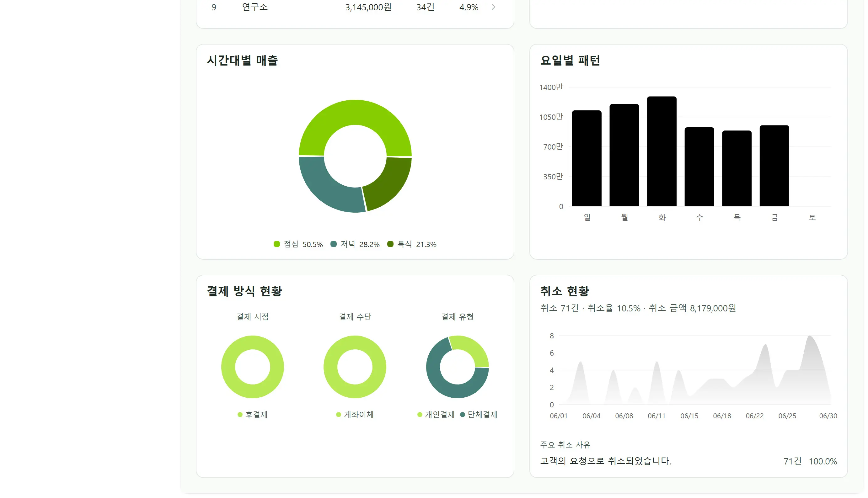Click the 06/15 date label on cancellation chart
Viewport: 868px width, 498px height.
(689, 416)
